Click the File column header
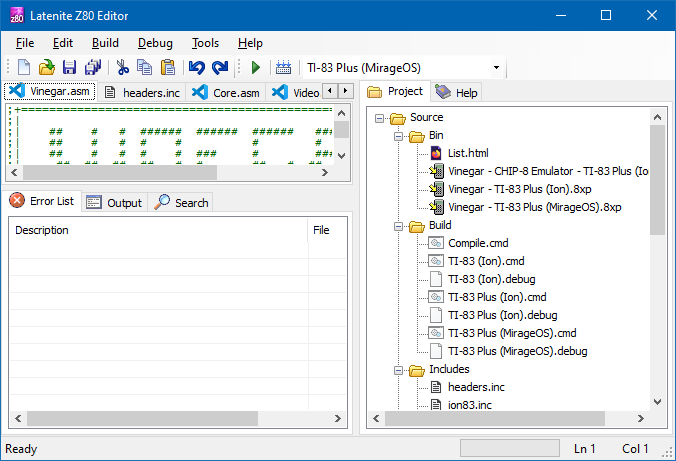Screen dimensions: 676x461 [327, 230]
